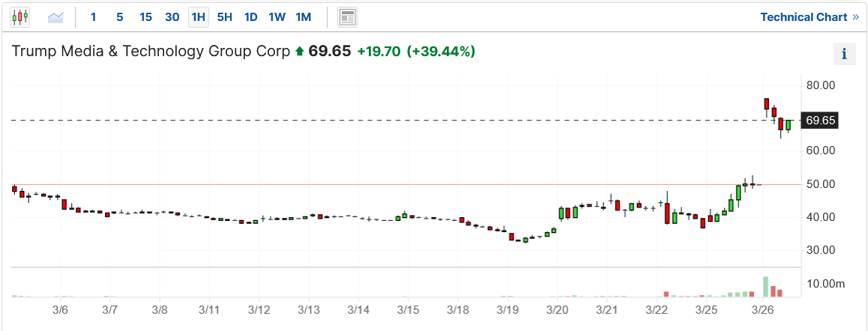Switch to area chart type

[55, 17]
